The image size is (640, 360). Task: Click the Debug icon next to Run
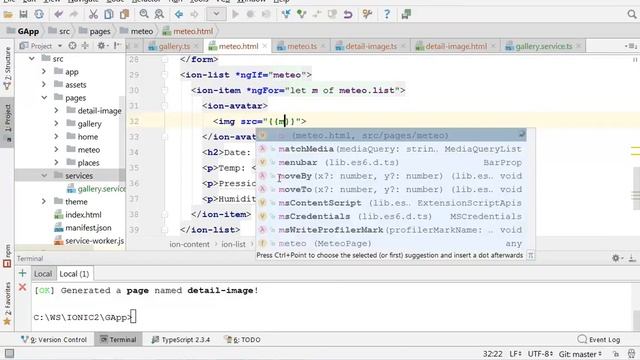point(250,15)
